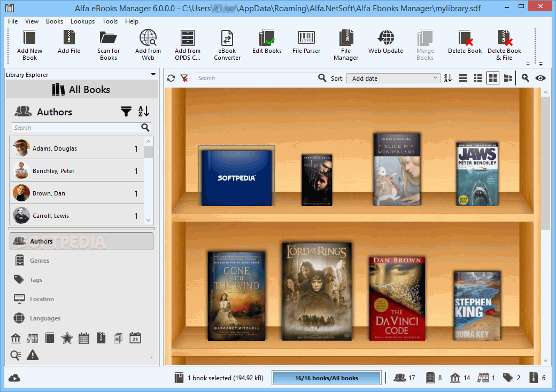Open the Help menu
Image resolution: width=556 pixels, height=392 pixels.
point(132,21)
